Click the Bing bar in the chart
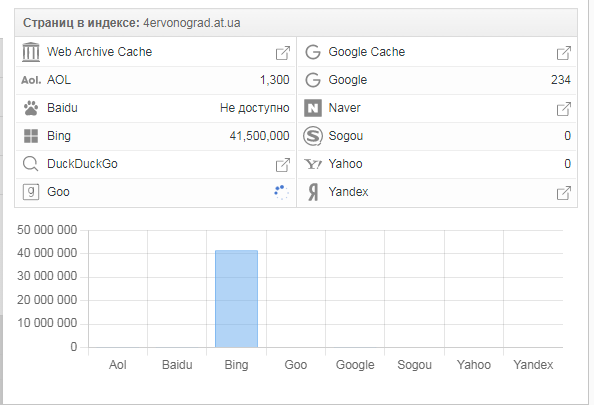 click(x=236, y=299)
